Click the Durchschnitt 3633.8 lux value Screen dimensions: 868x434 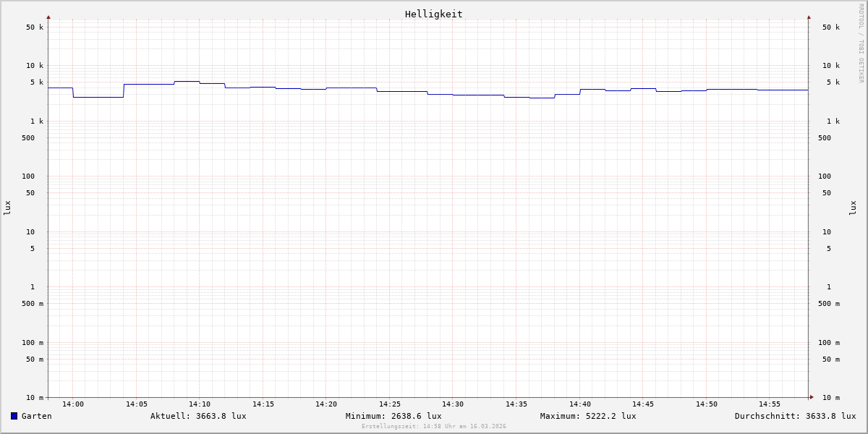795,416
